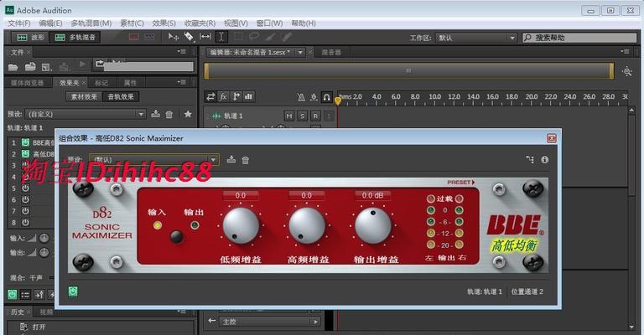Click the snapping magnet icon near timeline
644x335 pixels.
coord(326,97)
